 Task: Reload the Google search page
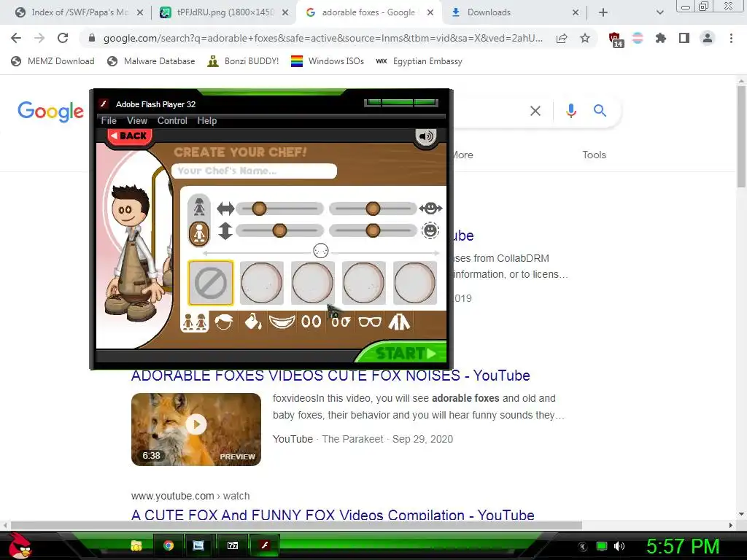point(63,38)
